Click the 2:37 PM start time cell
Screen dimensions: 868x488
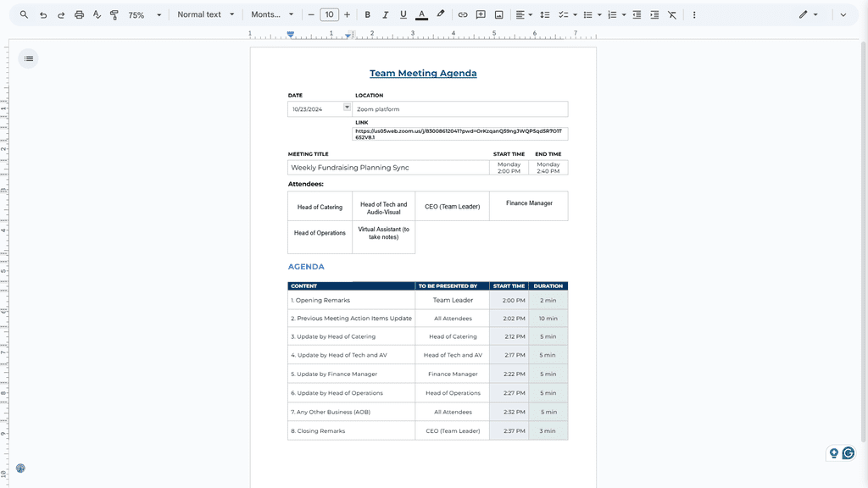tap(509, 430)
